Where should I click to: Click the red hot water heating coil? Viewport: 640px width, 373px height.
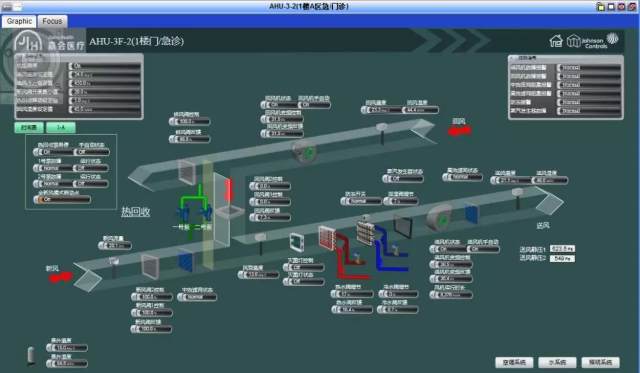coord(327,239)
